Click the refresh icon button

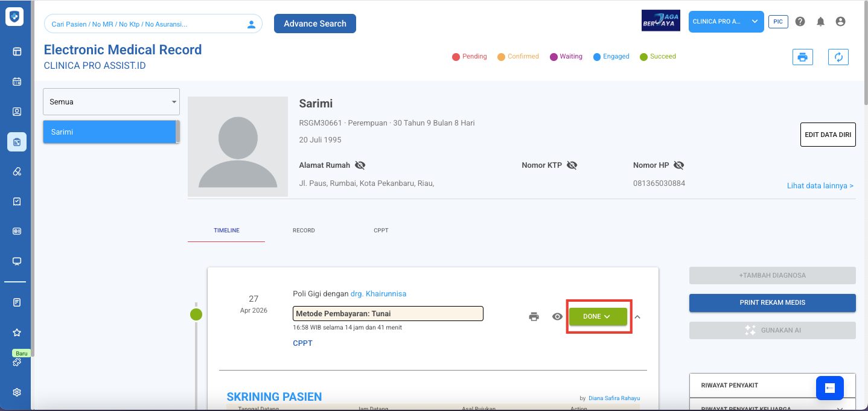[838, 57]
